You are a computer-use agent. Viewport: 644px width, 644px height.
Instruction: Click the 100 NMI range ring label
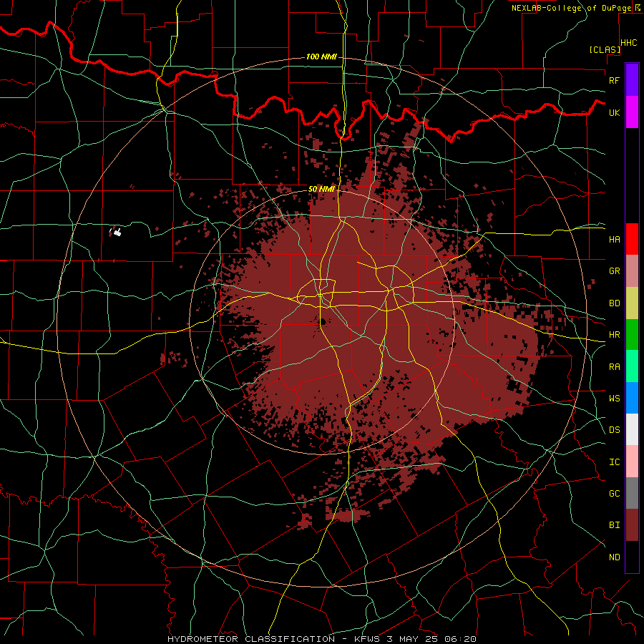point(321,57)
